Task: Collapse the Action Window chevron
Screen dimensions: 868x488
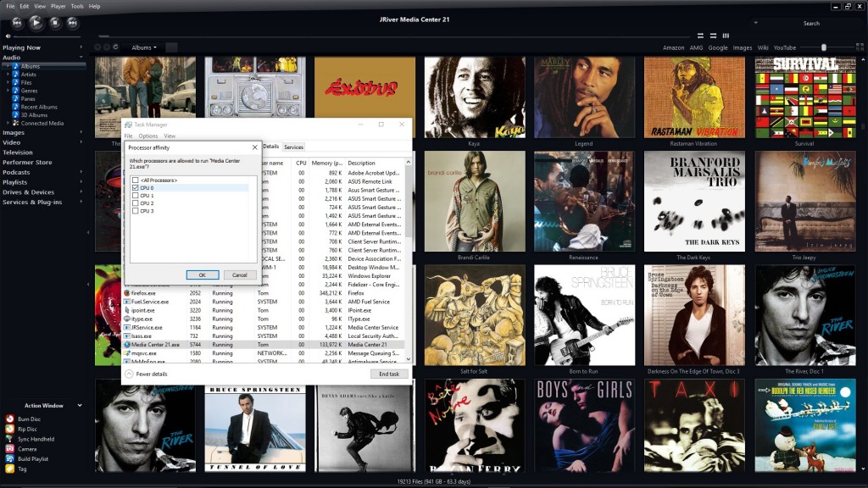Action: [80, 406]
